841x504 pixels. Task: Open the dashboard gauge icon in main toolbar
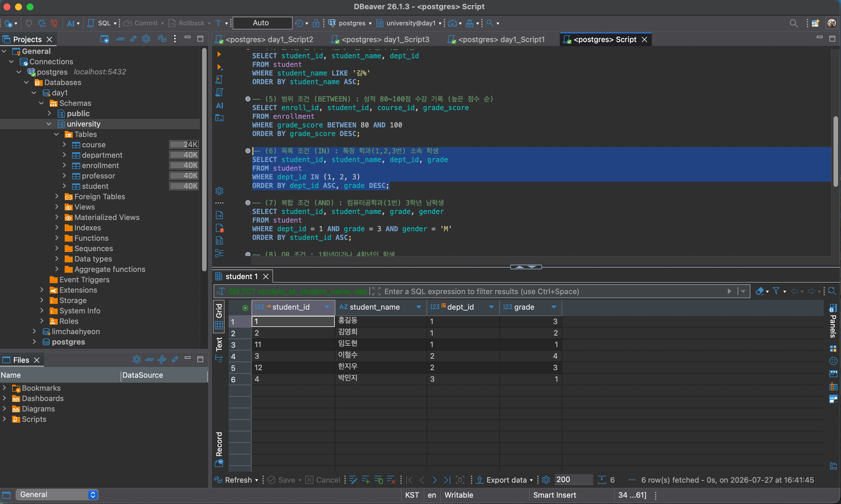point(452,23)
